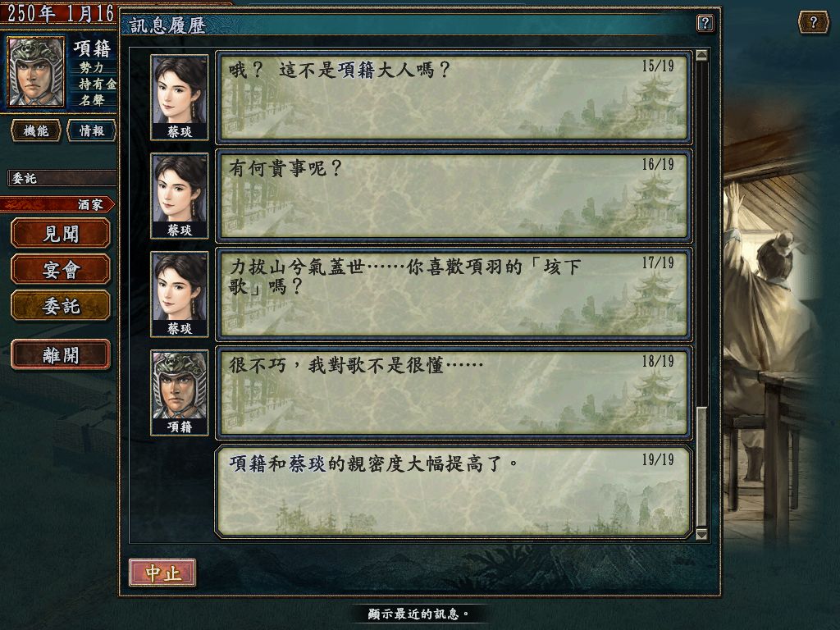Click the 見聞 button
This screenshot has height=630, width=840.
(61, 234)
